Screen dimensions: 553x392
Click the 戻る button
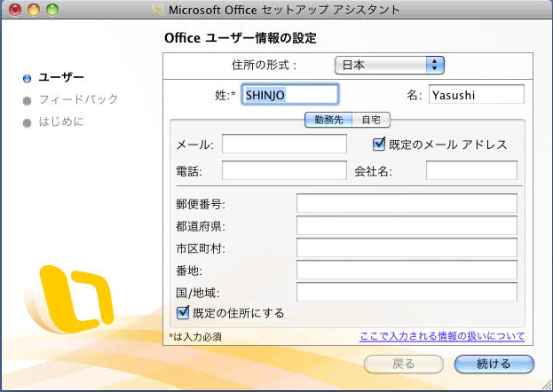click(x=404, y=364)
